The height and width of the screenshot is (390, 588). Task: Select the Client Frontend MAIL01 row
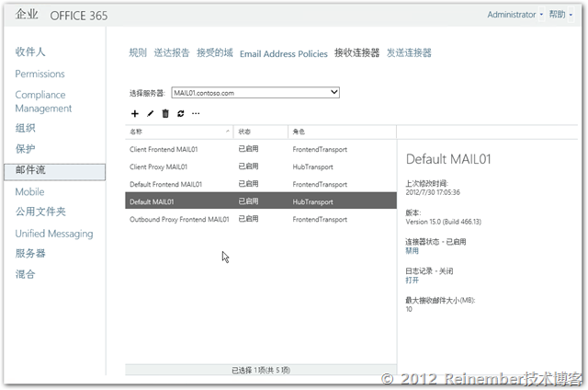coord(261,149)
